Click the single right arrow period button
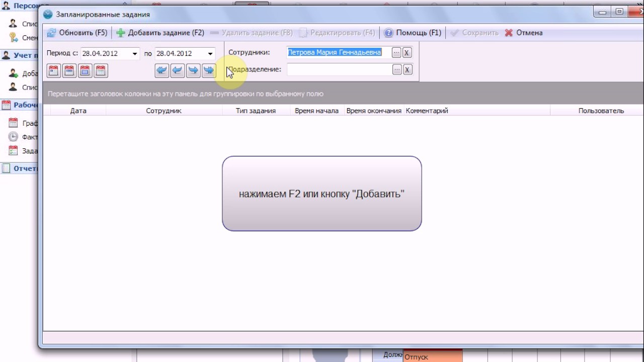 coord(193,71)
